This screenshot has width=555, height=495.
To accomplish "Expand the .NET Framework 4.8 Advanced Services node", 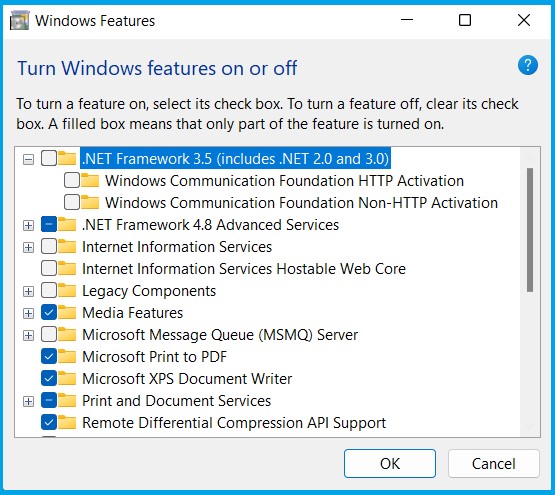I will [x=28, y=225].
